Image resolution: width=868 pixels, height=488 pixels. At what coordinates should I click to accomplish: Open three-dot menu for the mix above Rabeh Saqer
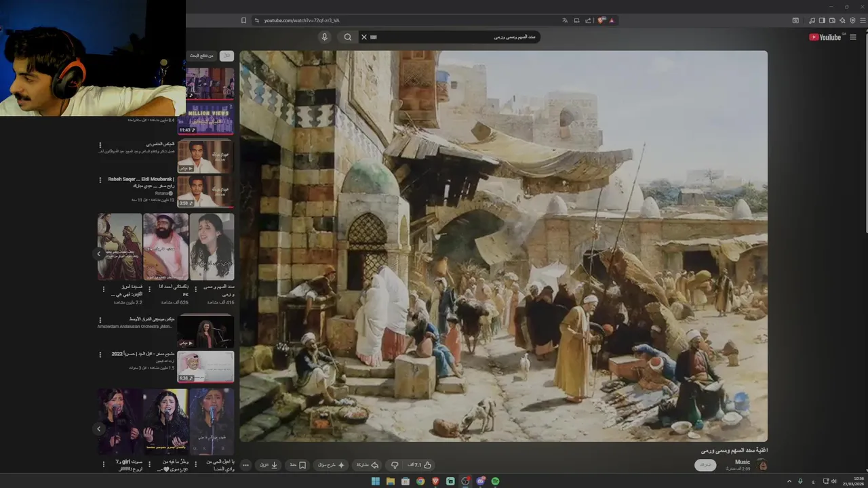[x=100, y=145]
